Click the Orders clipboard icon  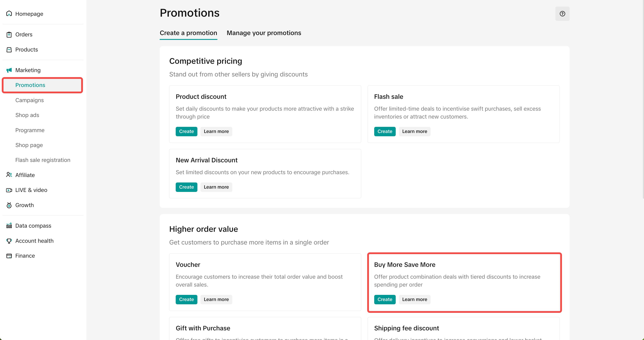[9, 34]
